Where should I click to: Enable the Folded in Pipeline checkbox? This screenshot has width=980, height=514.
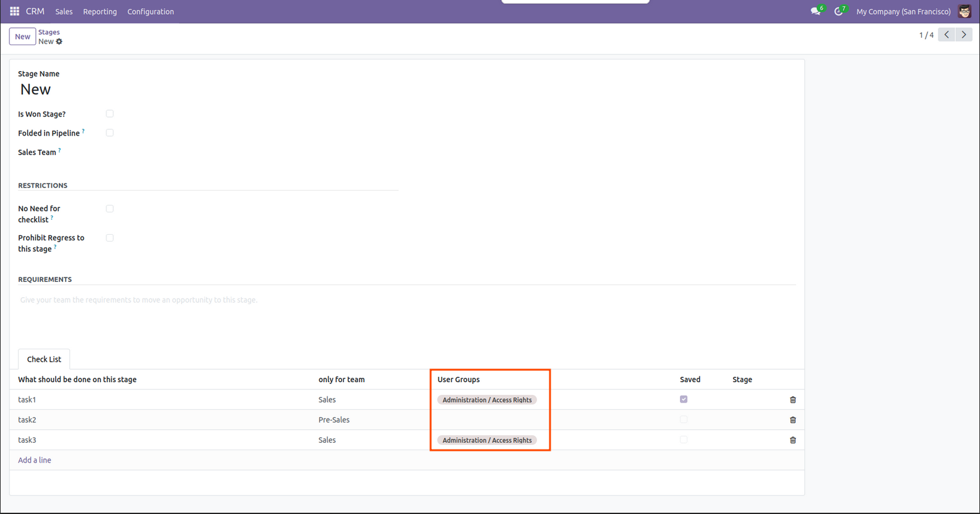[110, 133]
